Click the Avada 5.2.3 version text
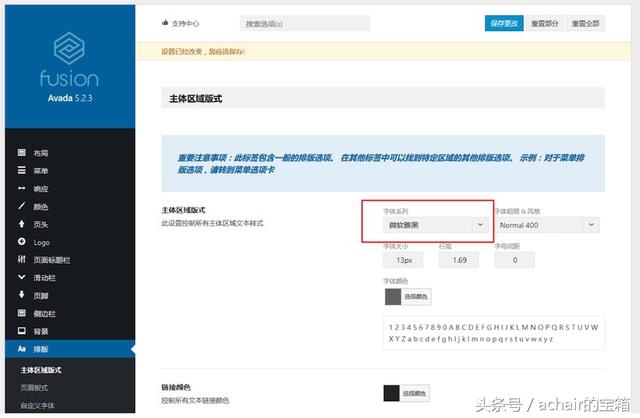This screenshot has height=418, width=640. click(70, 98)
